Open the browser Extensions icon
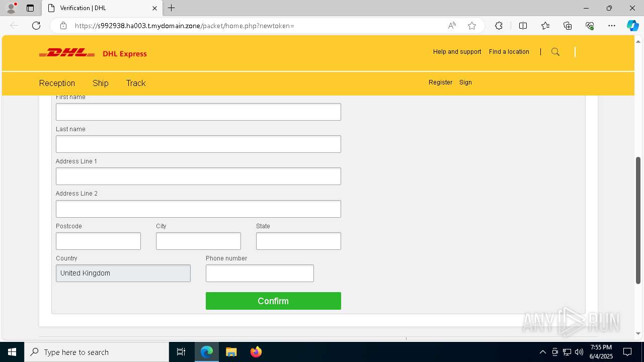Image resolution: width=644 pixels, height=362 pixels. pyautogui.click(x=499, y=26)
